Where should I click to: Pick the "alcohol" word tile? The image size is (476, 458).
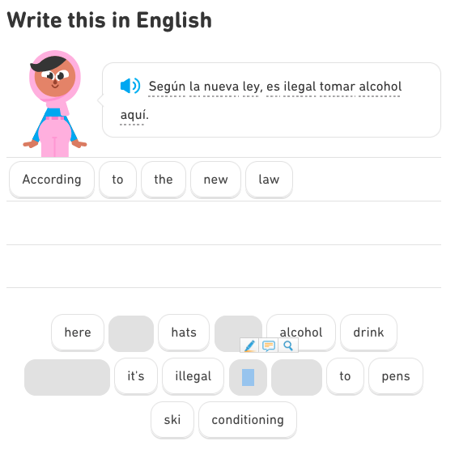click(301, 333)
